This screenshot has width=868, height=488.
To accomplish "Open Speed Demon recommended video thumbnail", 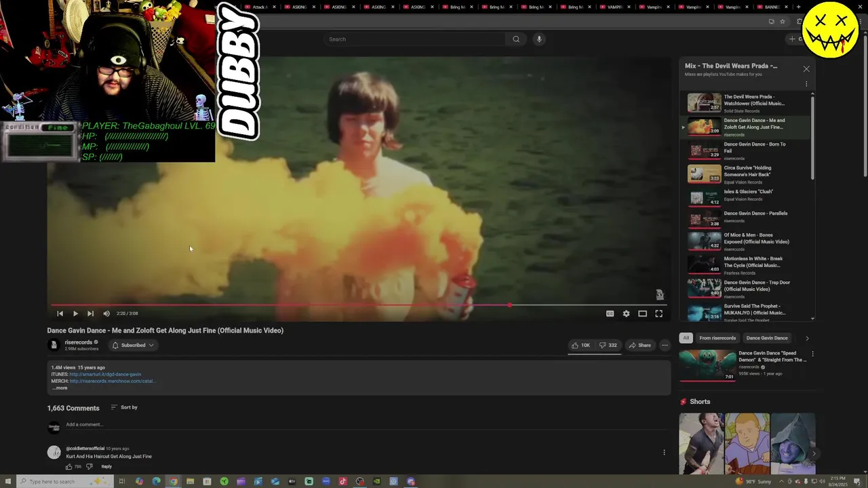I will [x=707, y=365].
